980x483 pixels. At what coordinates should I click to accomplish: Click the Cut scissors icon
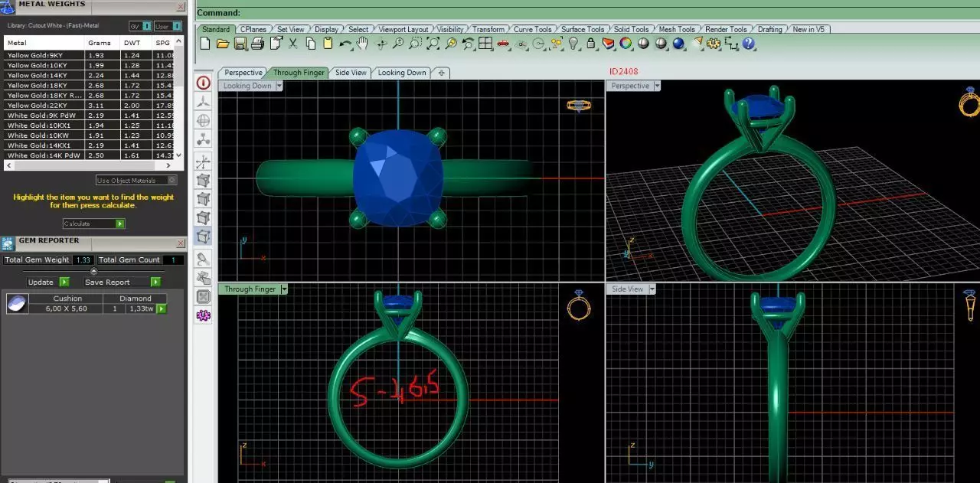(x=292, y=44)
